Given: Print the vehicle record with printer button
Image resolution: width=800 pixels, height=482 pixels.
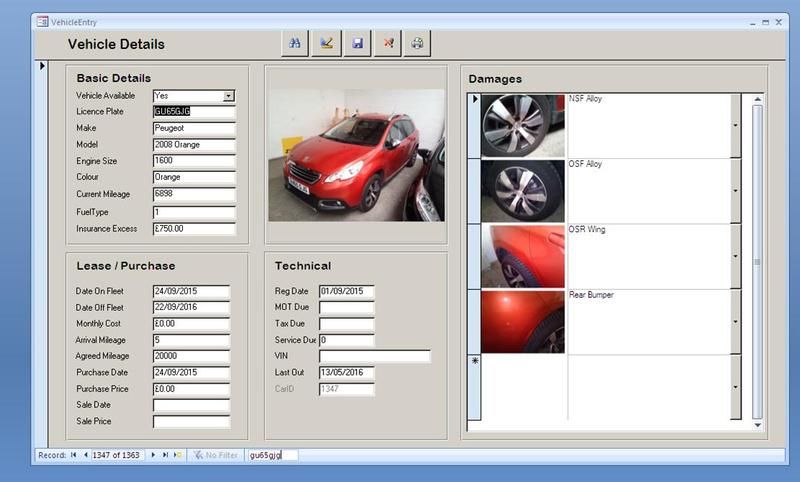Looking at the screenshot, I should 417,43.
